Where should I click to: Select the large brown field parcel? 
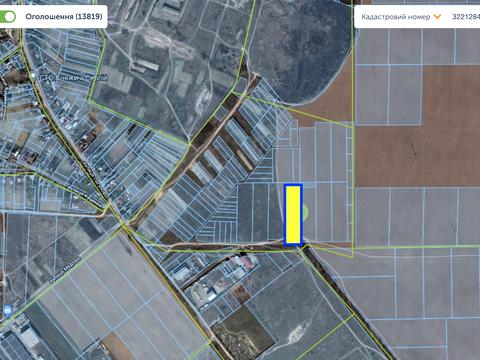click(417, 156)
